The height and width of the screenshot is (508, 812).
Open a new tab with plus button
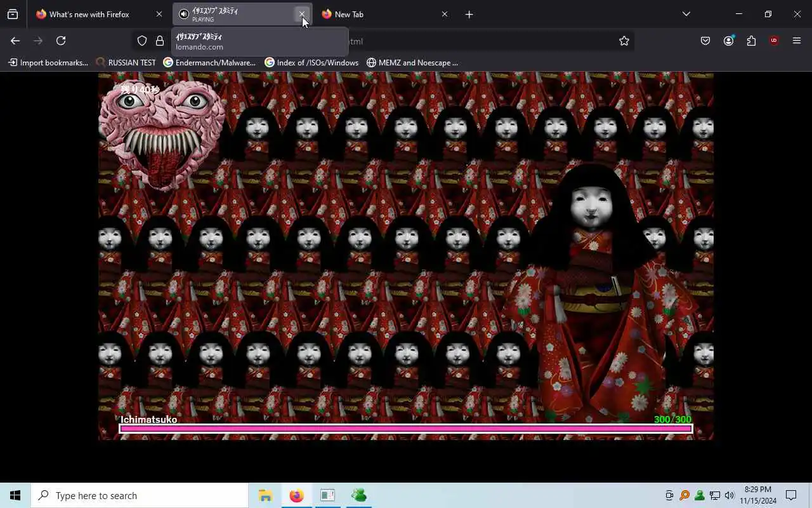point(469,14)
